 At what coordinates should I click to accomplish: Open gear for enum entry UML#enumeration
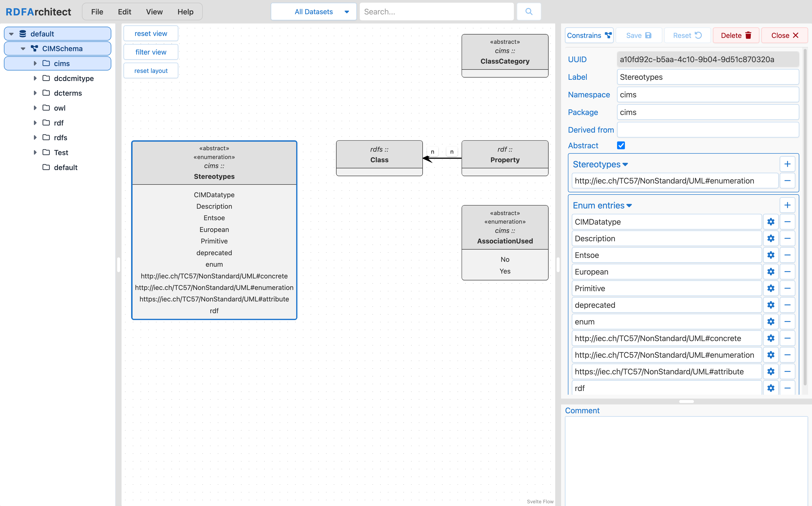(x=770, y=355)
